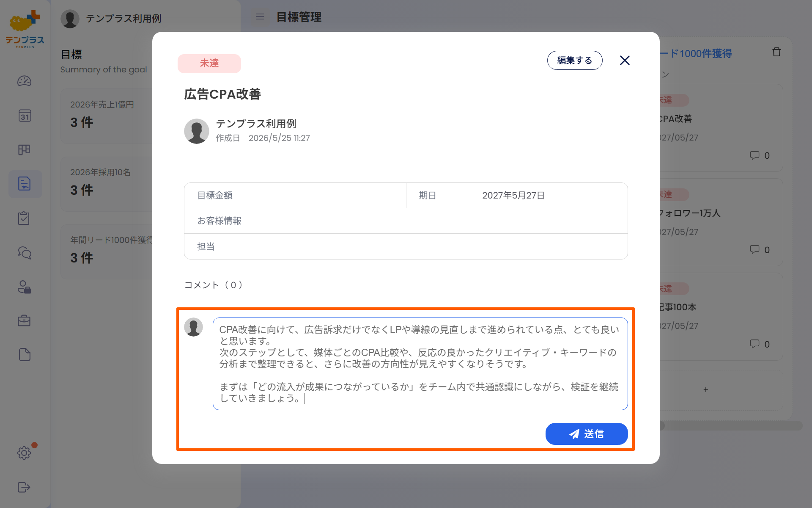Click comment icon on CPA改善 card
Image resolution: width=812 pixels, height=508 pixels.
(754, 155)
